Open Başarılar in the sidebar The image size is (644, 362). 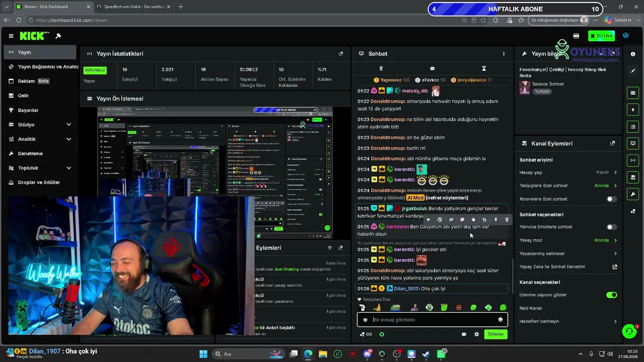tap(40, 110)
